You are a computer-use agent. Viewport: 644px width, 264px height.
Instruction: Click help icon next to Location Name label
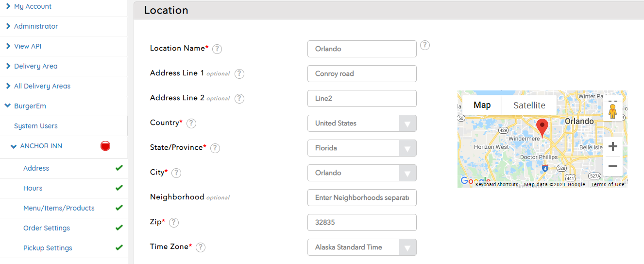click(x=217, y=49)
